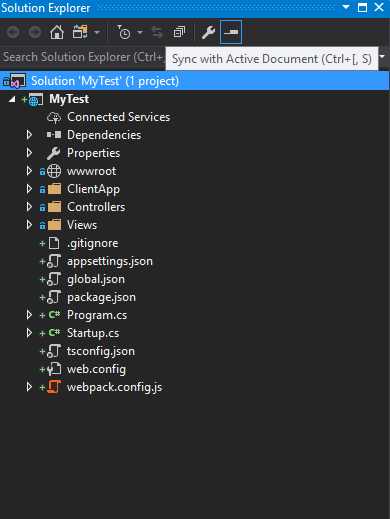390x519 pixels.
Task: Click the JavaScript icon beside webpack.config.js
Action: [54, 387]
